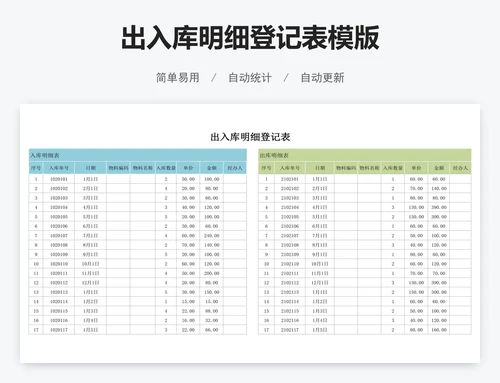The width and height of the screenshot is (500, 383).
Task: Click 金额 header in blue inbound table
Action: click(212, 168)
